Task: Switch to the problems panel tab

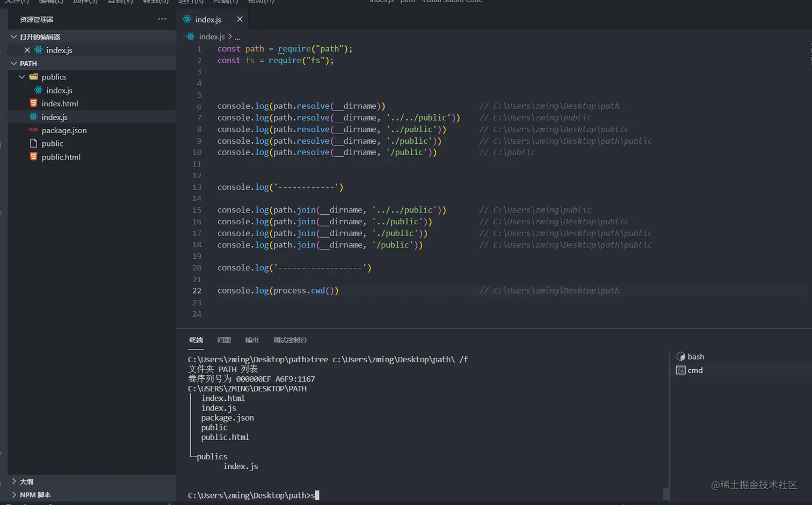Action: pyautogui.click(x=224, y=340)
